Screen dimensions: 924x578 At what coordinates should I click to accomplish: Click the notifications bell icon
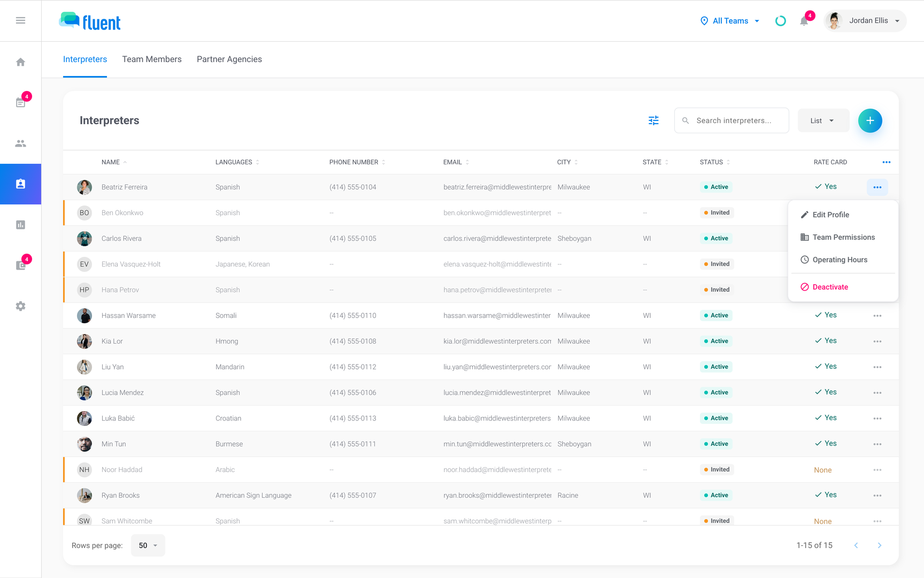804,21
